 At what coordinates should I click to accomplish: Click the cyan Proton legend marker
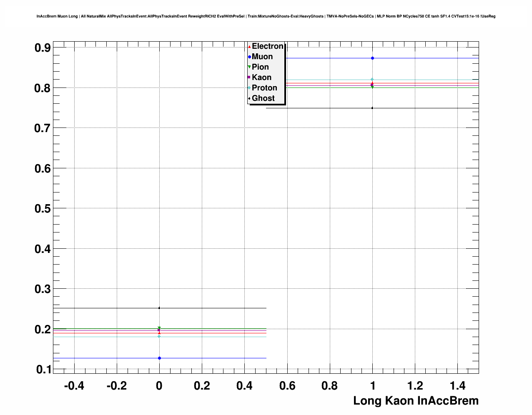click(249, 88)
